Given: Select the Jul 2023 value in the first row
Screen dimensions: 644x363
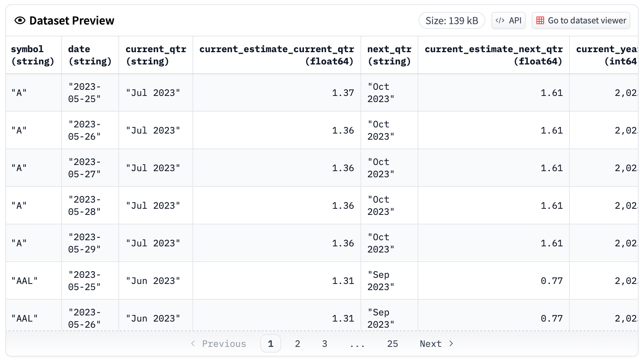Looking at the screenshot, I should click(x=153, y=92).
